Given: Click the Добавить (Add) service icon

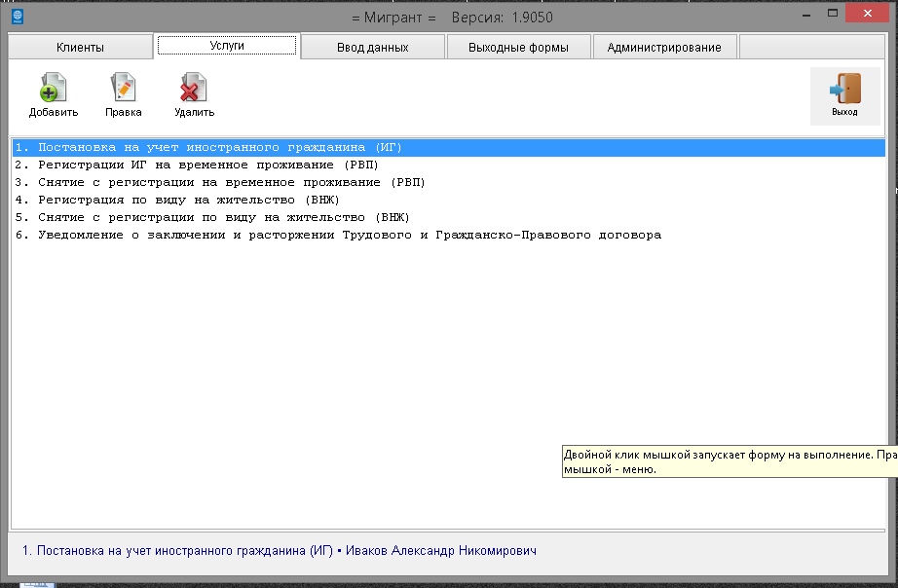Looking at the screenshot, I should [53, 90].
